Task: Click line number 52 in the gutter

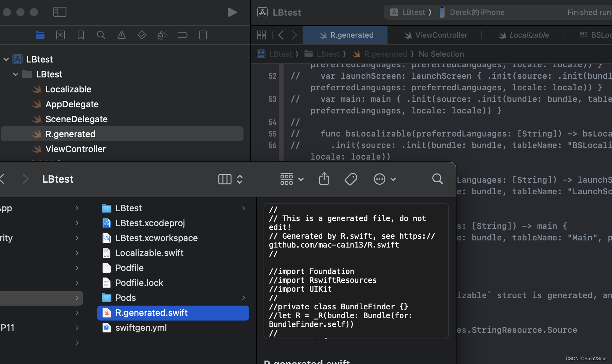Action: (x=272, y=76)
